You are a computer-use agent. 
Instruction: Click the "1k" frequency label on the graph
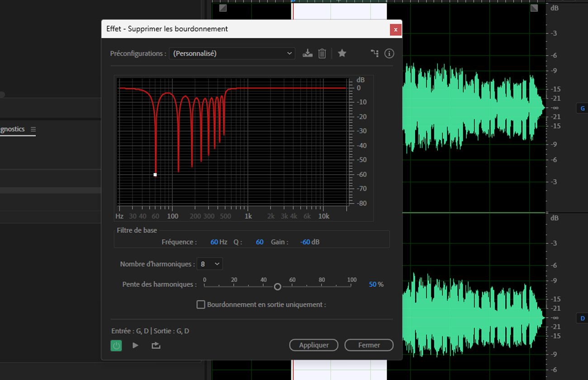coord(248,216)
